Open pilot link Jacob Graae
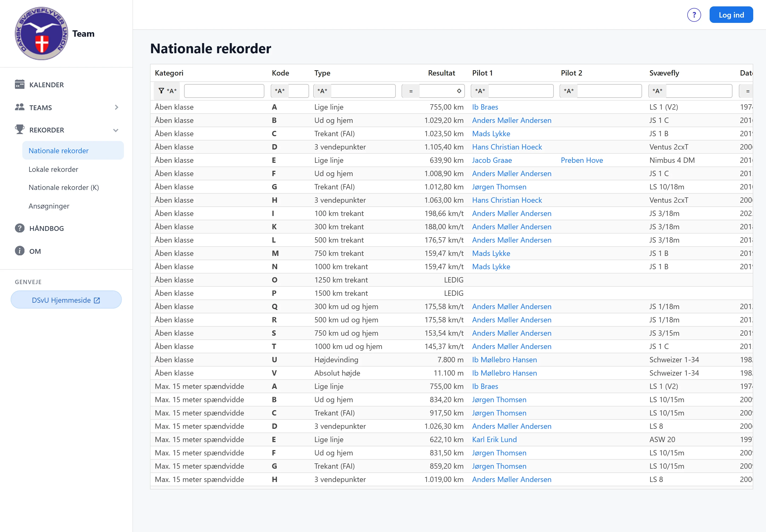This screenshot has height=532, width=766. click(x=492, y=160)
